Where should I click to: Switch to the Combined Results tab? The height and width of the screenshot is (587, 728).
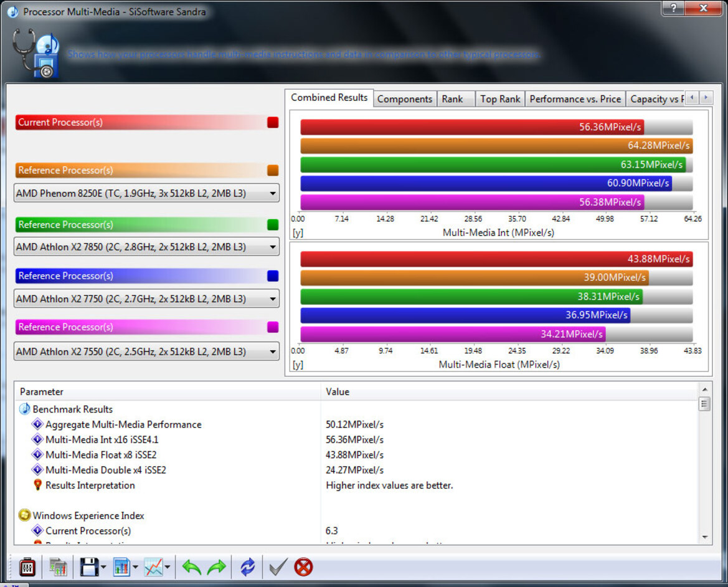click(329, 98)
